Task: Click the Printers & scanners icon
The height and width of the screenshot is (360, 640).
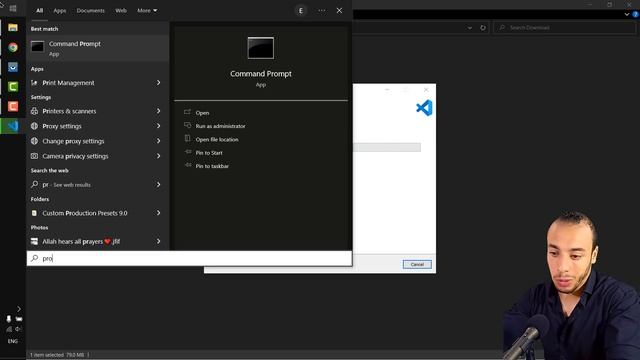Action: 34,111
